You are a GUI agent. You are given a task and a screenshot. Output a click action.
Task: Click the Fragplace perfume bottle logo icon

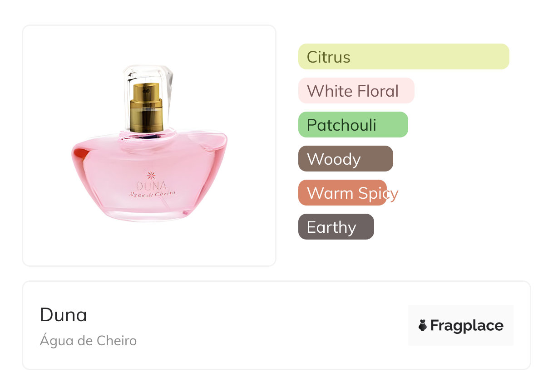[423, 325]
